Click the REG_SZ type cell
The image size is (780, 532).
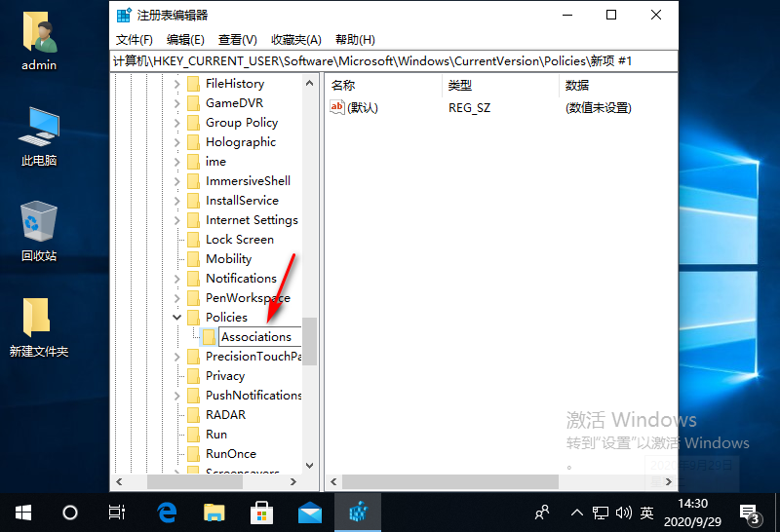(469, 108)
